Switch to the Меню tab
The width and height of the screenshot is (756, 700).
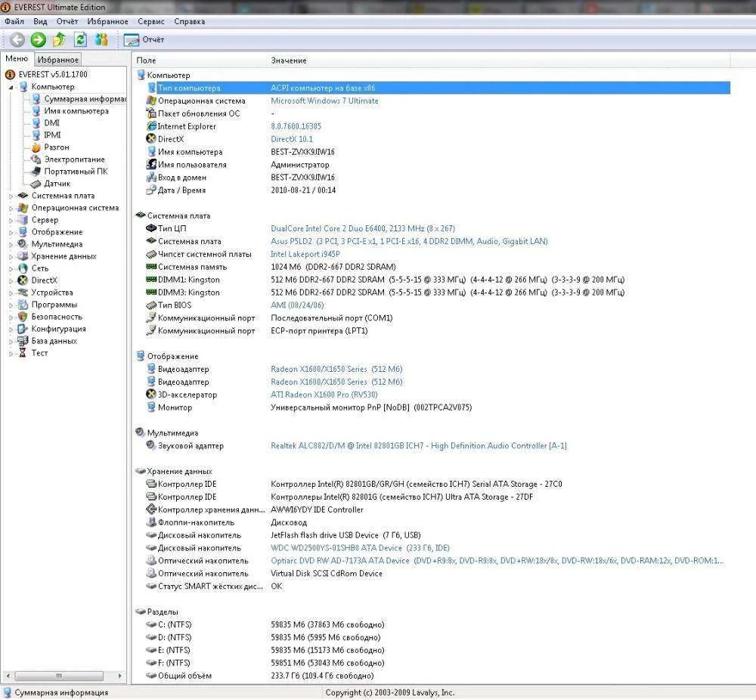(17, 58)
